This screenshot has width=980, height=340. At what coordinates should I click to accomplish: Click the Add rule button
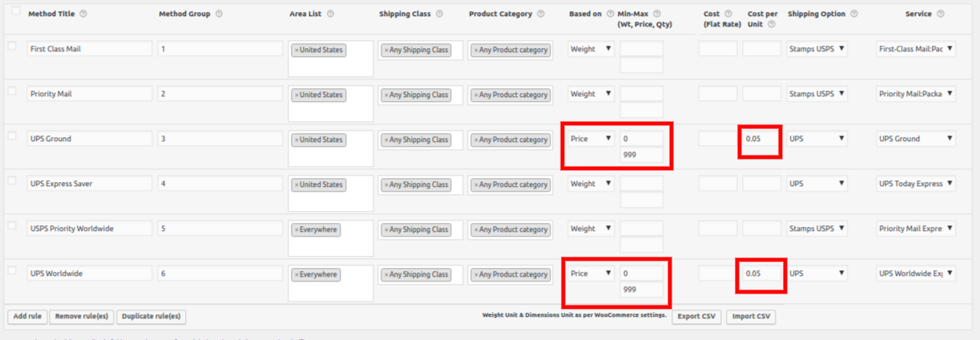27,317
